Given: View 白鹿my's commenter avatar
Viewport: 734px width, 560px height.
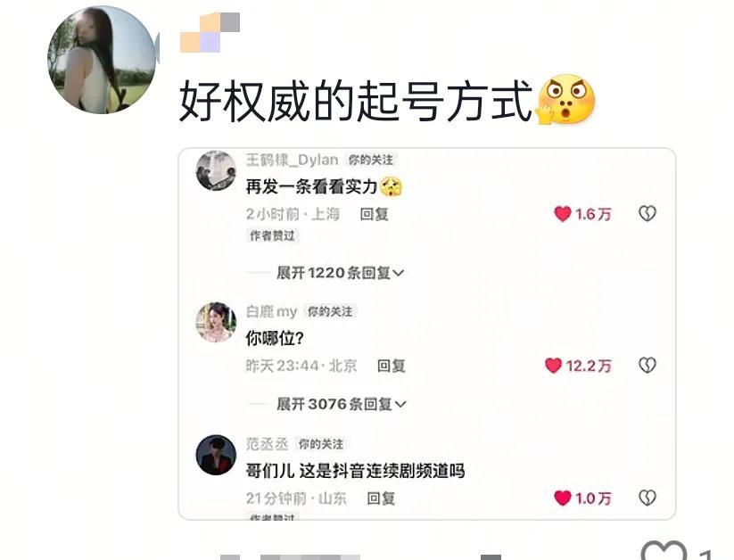Looking at the screenshot, I should tap(216, 322).
